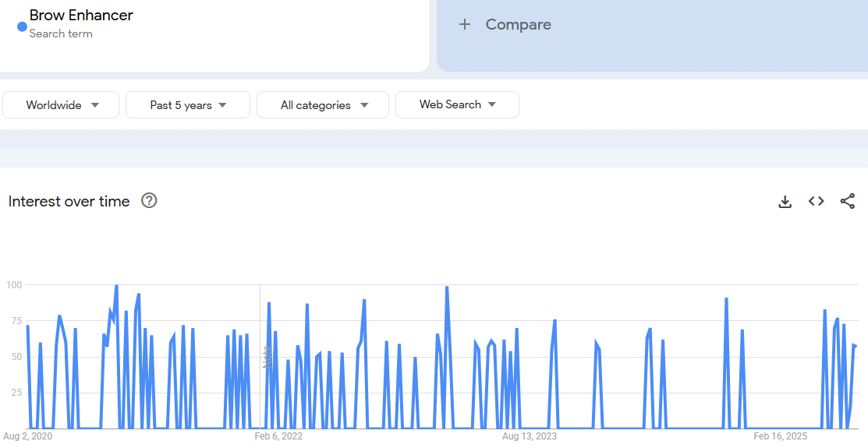Select the Aug 13, 2023 axis label
The image size is (868, 448).
click(x=530, y=436)
